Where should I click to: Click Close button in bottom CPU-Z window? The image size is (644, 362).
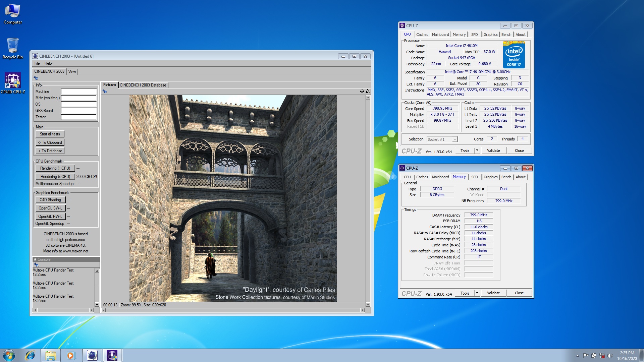coord(519,293)
